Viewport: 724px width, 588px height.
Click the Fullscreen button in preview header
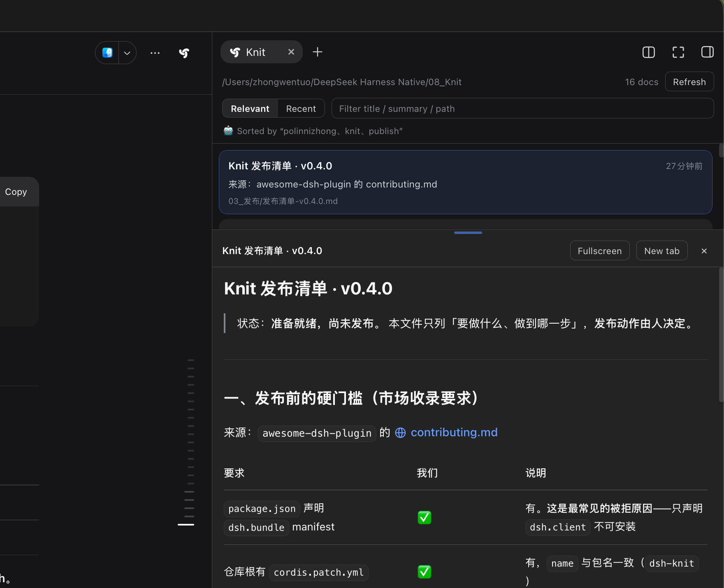click(600, 251)
